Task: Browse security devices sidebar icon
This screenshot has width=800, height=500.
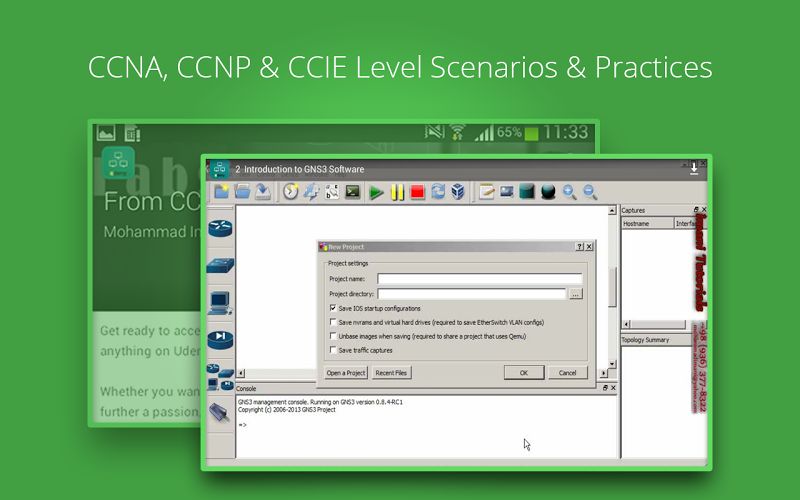Action: [220, 339]
